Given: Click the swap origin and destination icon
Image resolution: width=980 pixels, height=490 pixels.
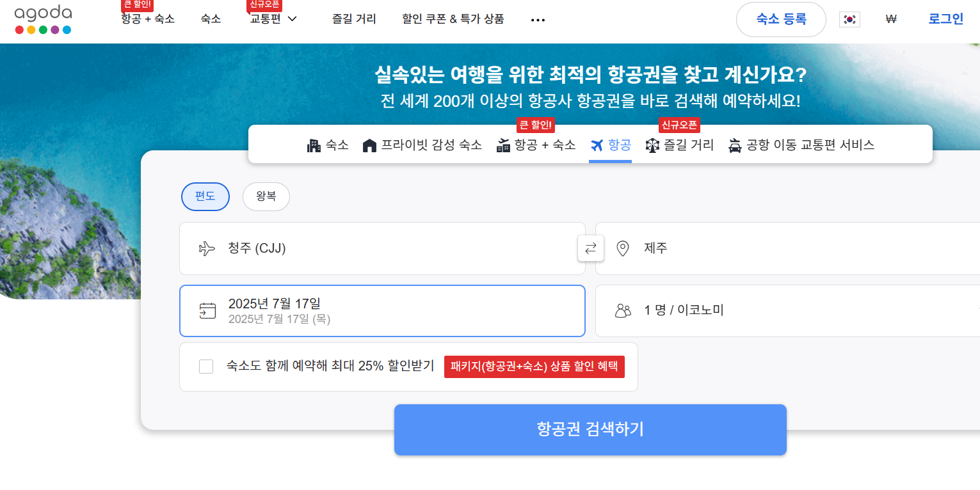Looking at the screenshot, I should (590, 248).
